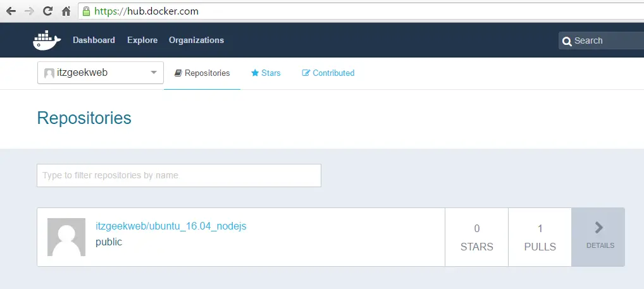Screen dimensions: 644x289
Task: Click the repository placeholder avatar thumbnail
Action: click(x=66, y=237)
